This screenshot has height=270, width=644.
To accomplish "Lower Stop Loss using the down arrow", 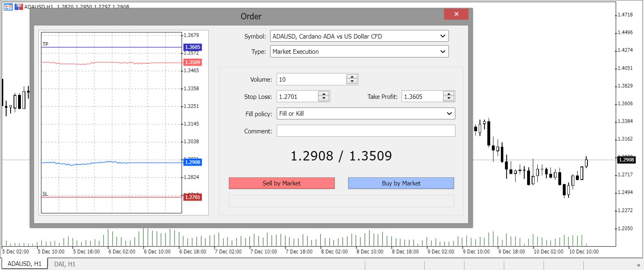I will (324, 99).
